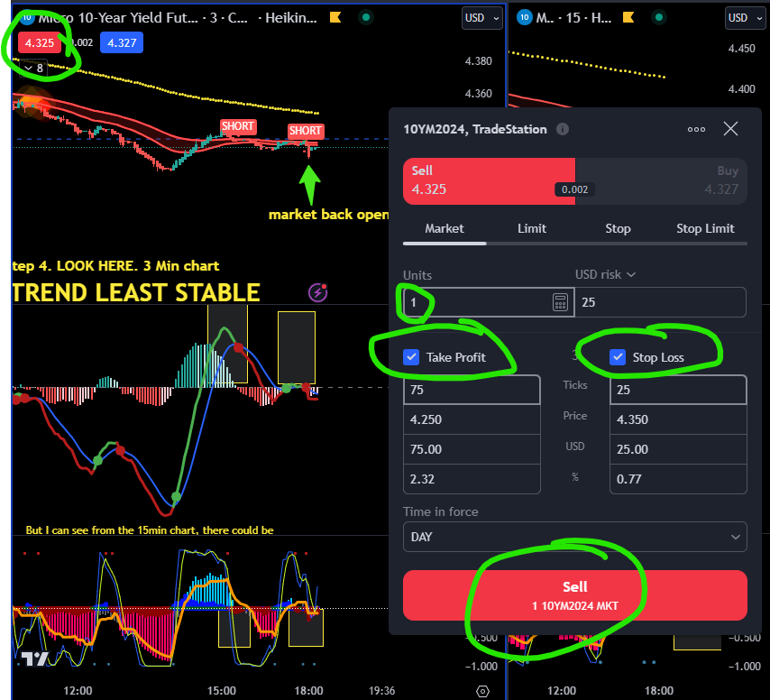Expand the USD risk unit dropdown
The width and height of the screenshot is (770, 700).
tap(606, 274)
